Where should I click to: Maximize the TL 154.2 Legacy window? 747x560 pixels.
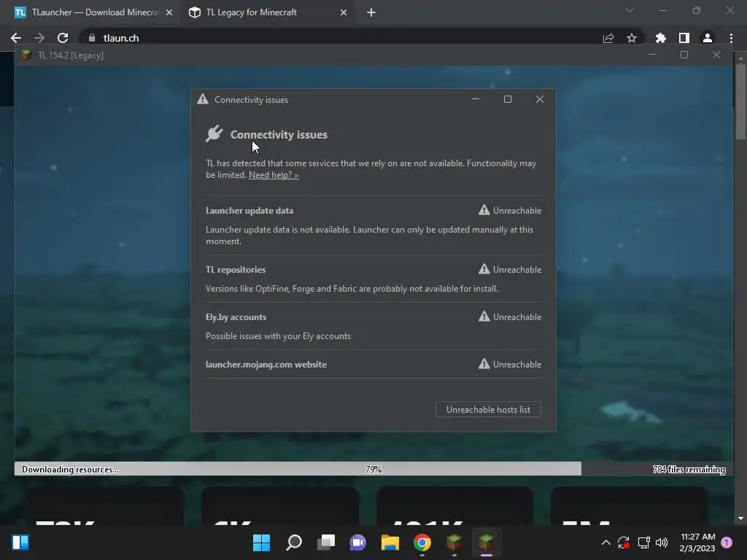[684, 55]
